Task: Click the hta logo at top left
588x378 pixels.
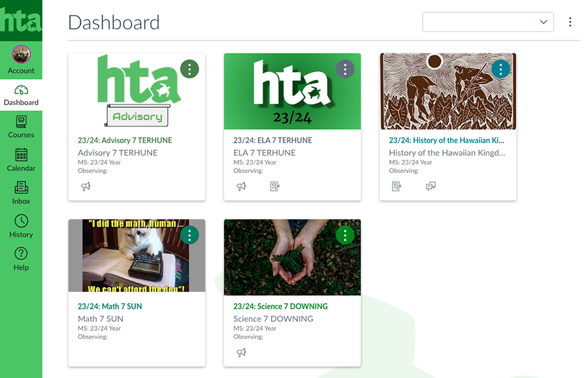Action: click(x=21, y=21)
